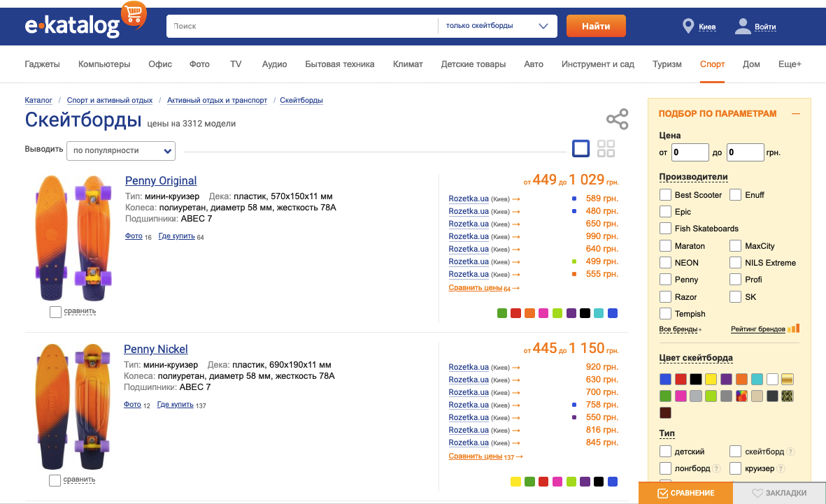Enable the детский type checkbox
The image size is (826, 504).
pos(665,452)
